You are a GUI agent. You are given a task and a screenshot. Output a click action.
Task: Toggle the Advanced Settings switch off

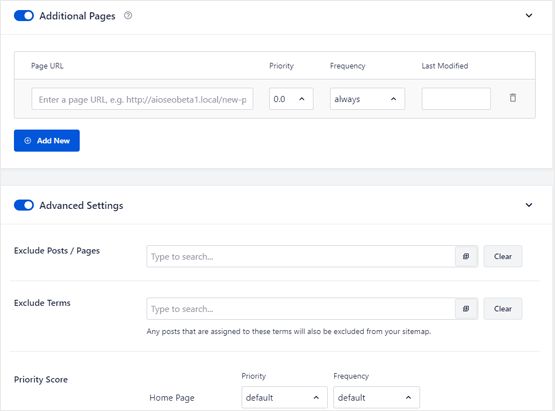pos(24,205)
